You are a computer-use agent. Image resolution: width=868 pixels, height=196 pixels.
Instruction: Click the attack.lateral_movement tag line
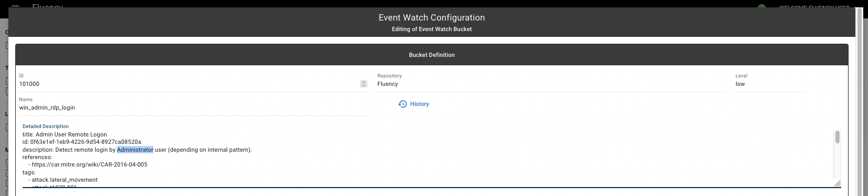click(63, 180)
